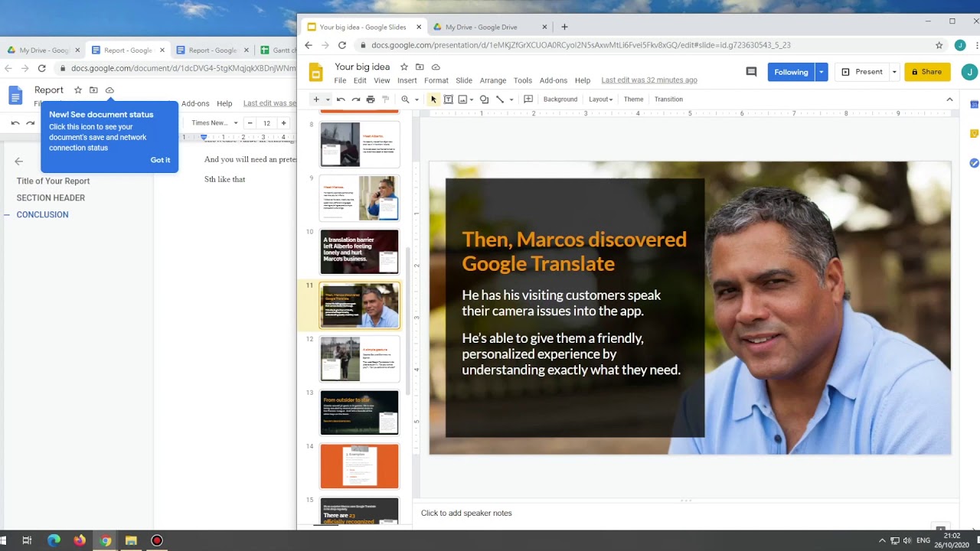Open comment history speech bubble icon
This screenshot has width=980, height=551.
[x=751, y=72]
